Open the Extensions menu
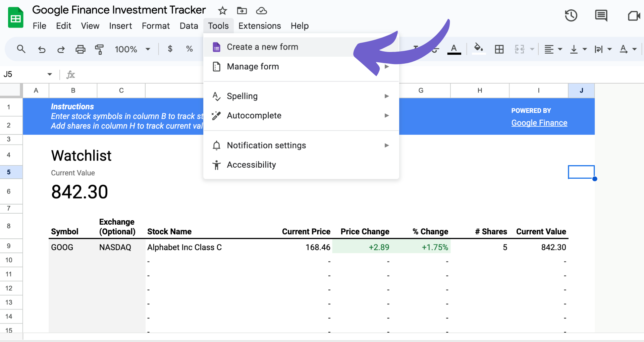The height and width of the screenshot is (342, 644). [260, 26]
